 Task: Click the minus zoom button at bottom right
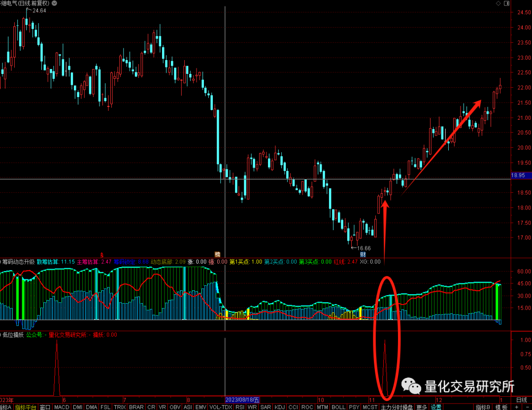pos(528,407)
